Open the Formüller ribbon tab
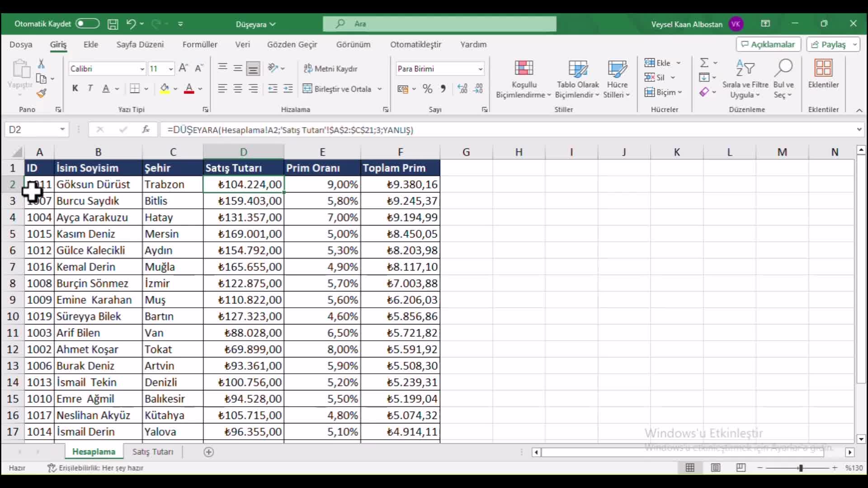This screenshot has height=488, width=868. [200, 44]
